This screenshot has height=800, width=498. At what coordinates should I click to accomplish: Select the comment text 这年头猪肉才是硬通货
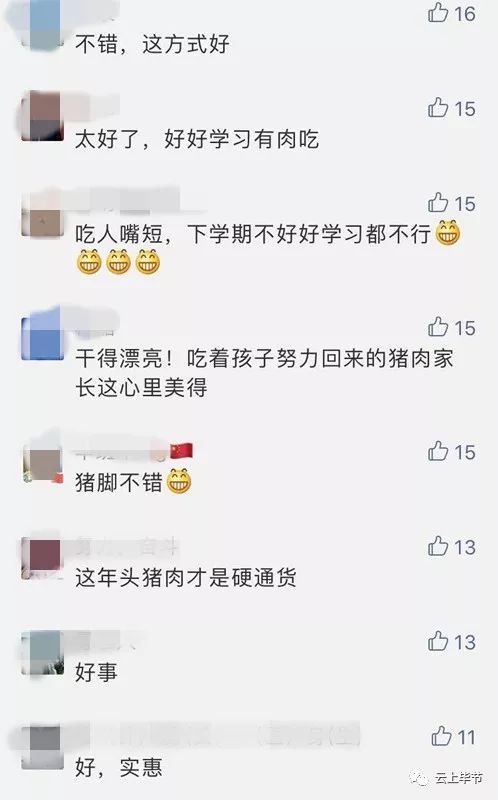click(x=186, y=578)
